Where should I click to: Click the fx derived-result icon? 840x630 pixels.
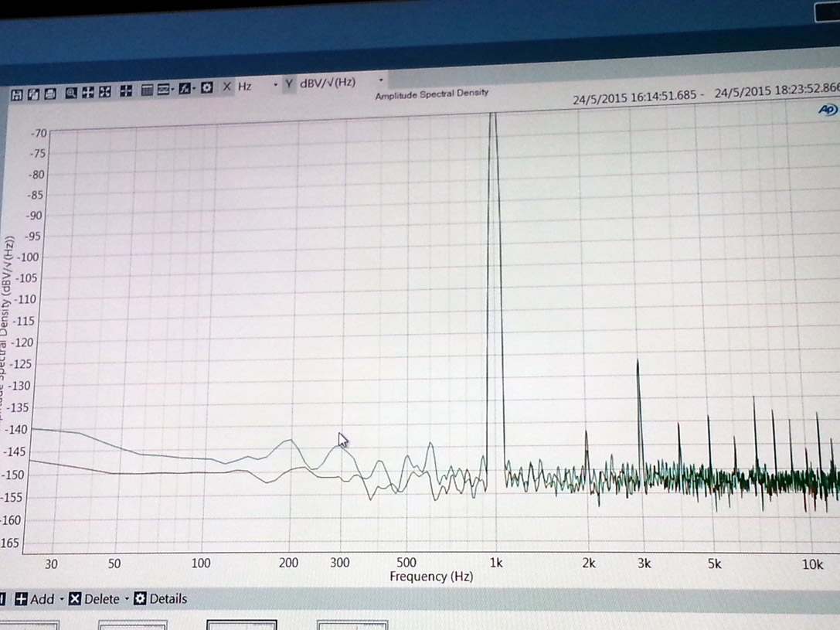tap(185, 88)
